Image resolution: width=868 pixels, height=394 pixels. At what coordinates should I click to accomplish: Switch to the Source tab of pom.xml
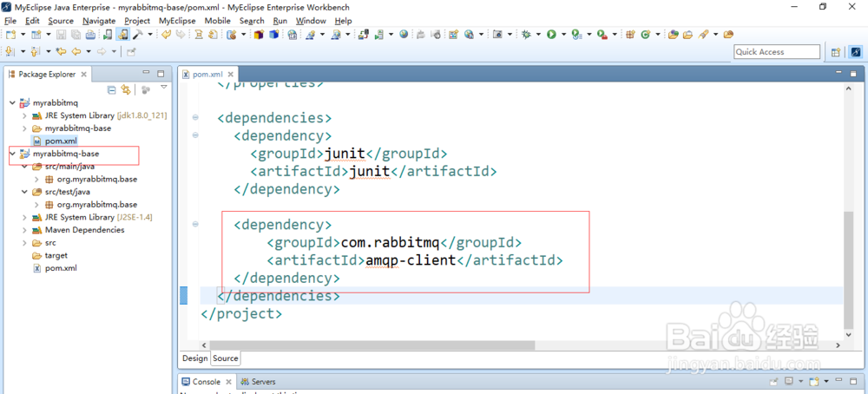(226, 358)
